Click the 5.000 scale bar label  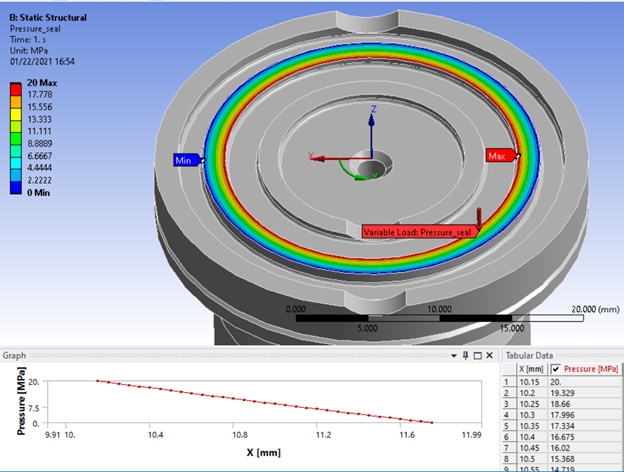367,328
